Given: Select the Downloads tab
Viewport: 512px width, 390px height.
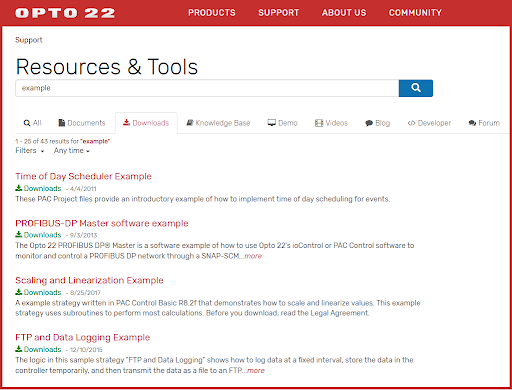Looking at the screenshot, I should (x=146, y=123).
